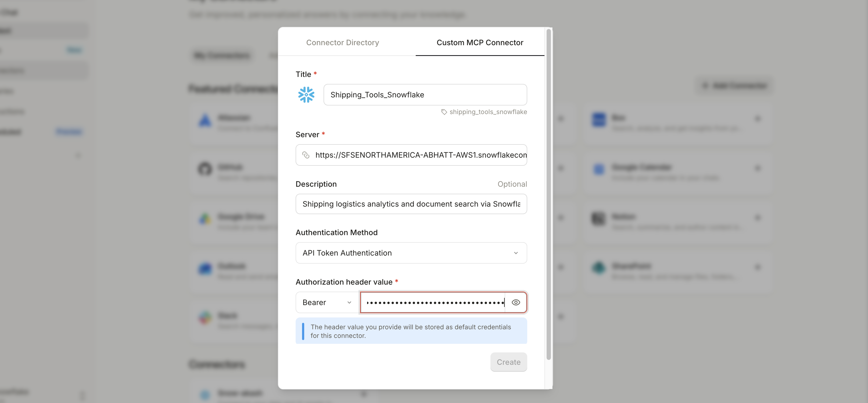Switch to the Connector Directory tab
Image resolution: width=868 pixels, height=403 pixels.
tap(342, 43)
